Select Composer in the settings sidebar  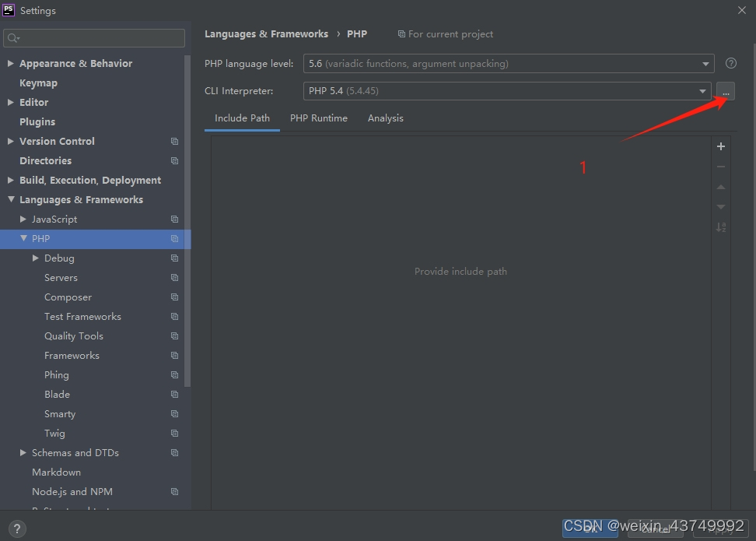click(x=68, y=297)
